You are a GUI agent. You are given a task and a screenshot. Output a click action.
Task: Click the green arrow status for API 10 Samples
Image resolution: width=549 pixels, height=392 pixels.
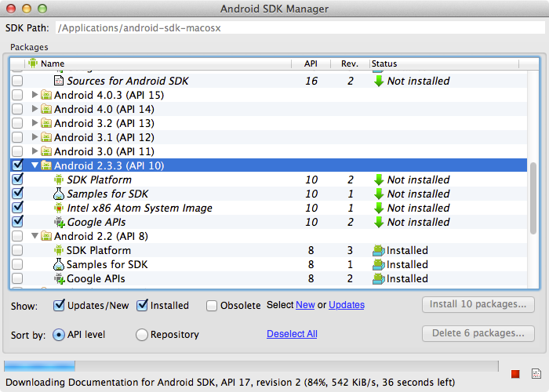pyautogui.click(x=379, y=194)
